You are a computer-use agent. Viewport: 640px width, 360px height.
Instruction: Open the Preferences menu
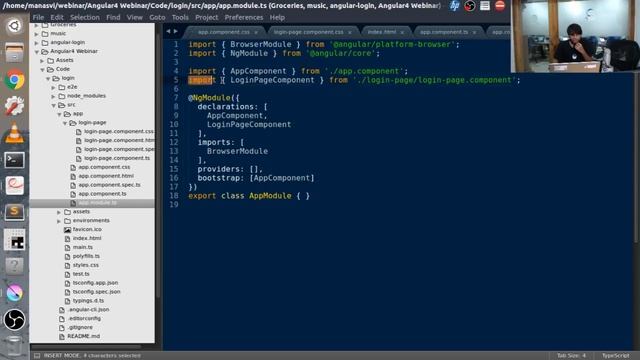pos(244,18)
